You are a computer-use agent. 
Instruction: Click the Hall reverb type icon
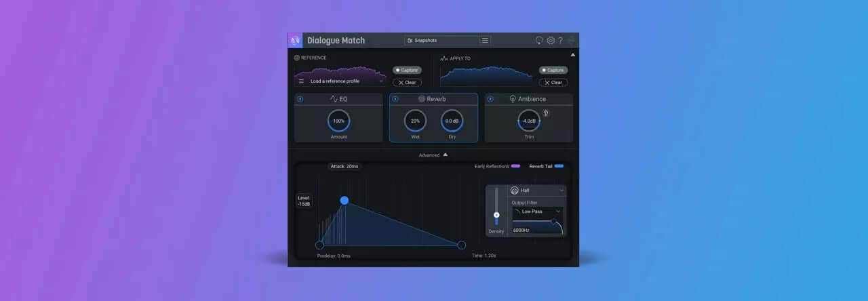coord(514,191)
